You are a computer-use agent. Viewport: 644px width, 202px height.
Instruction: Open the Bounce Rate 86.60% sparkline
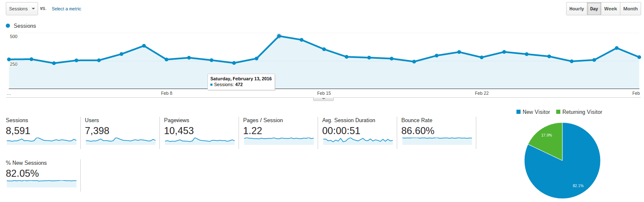tap(437, 141)
